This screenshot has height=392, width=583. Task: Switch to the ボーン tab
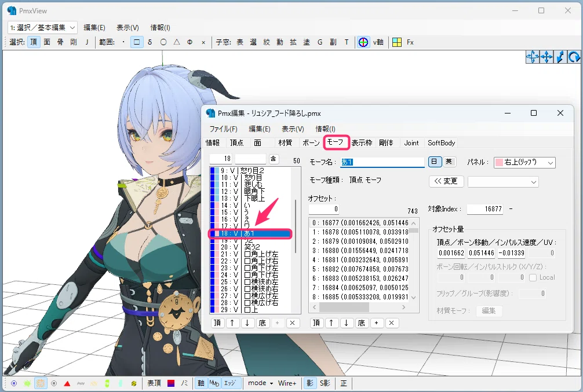pyautogui.click(x=311, y=142)
